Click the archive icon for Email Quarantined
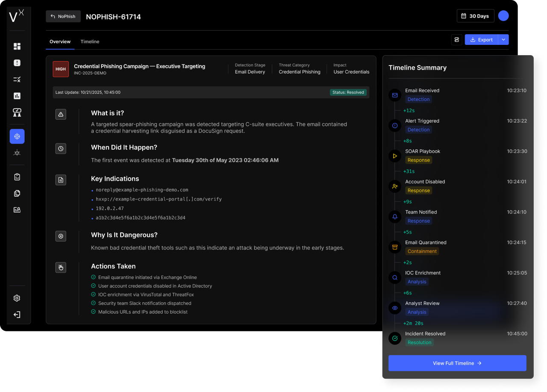 [395, 247]
